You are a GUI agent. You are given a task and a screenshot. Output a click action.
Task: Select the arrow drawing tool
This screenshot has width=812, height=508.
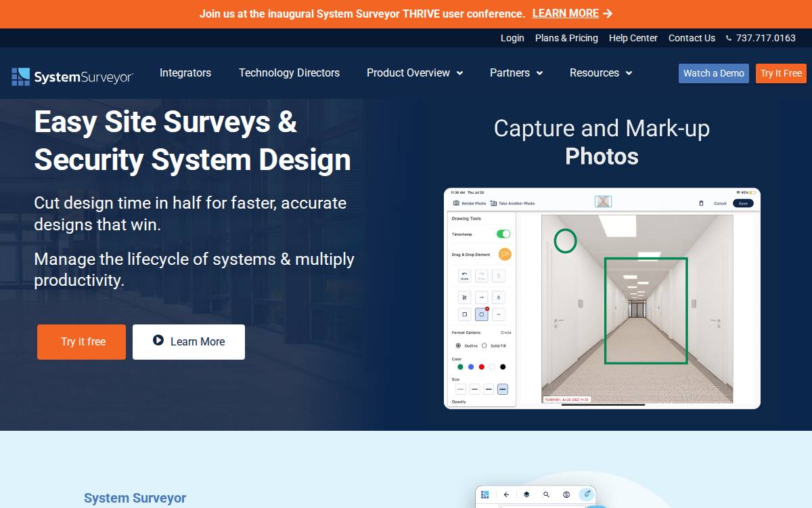pyautogui.click(x=481, y=297)
